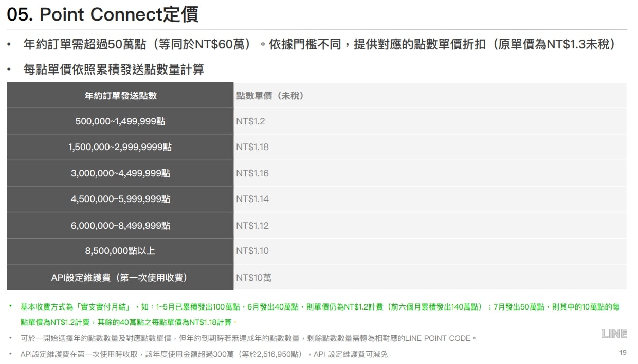This screenshot has width=638, height=364.
Task: Select the NT$1.10 price cell
Action: tap(252, 251)
